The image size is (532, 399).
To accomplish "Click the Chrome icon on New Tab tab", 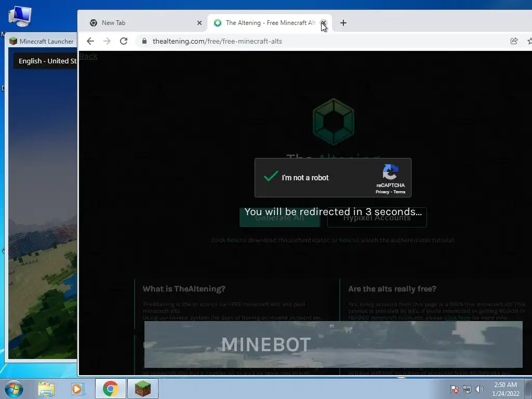I will click(x=94, y=23).
